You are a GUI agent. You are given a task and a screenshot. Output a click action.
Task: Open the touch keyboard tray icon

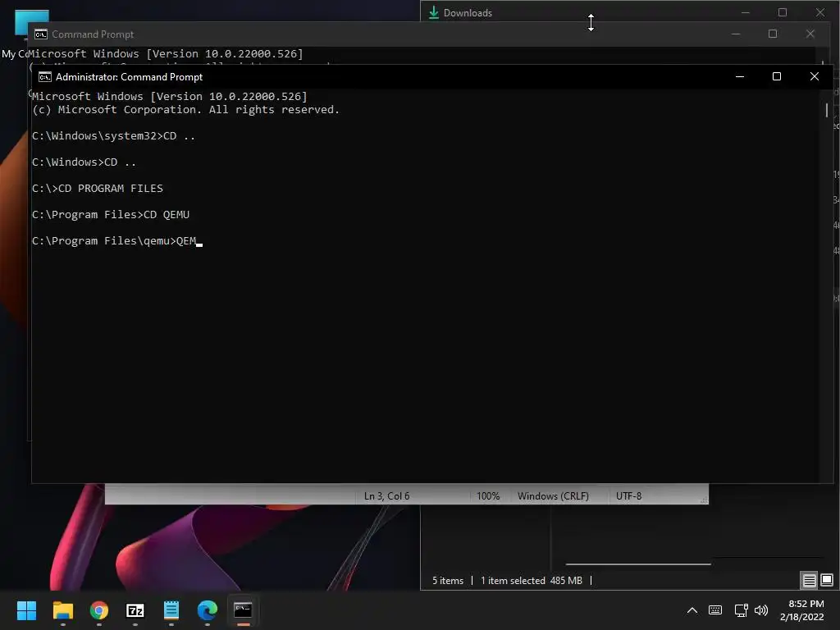coord(715,610)
